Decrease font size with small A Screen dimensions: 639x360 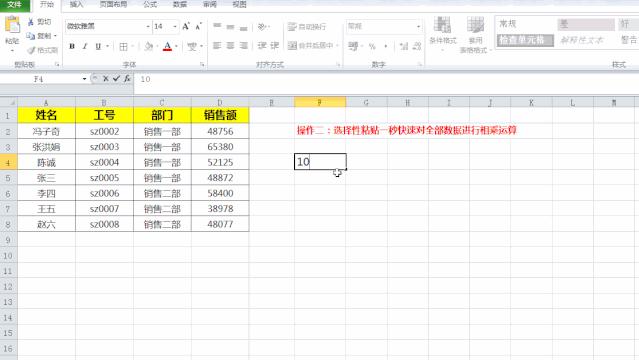coord(198,27)
